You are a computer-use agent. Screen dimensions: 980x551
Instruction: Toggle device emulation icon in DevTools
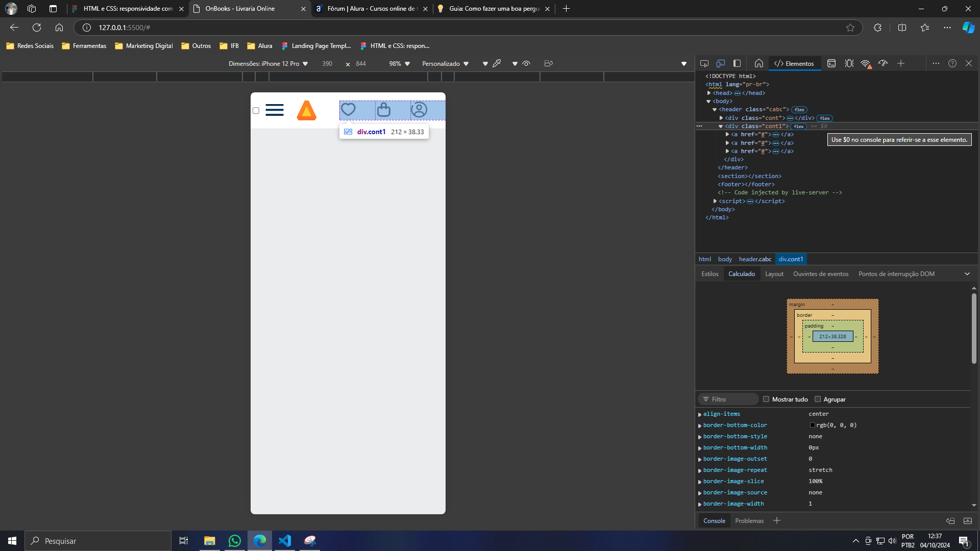click(x=721, y=63)
